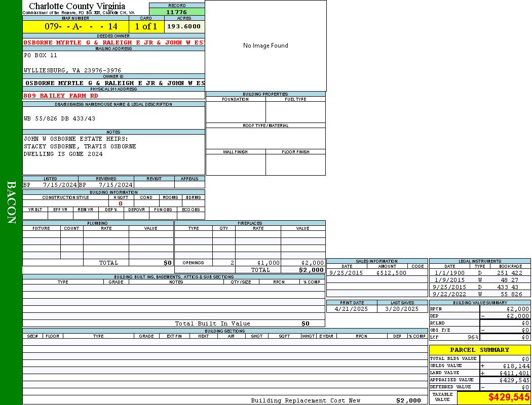Select the 9/22/2022 legal instrument row
Screen dimensions: 532x405
click(x=479, y=294)
